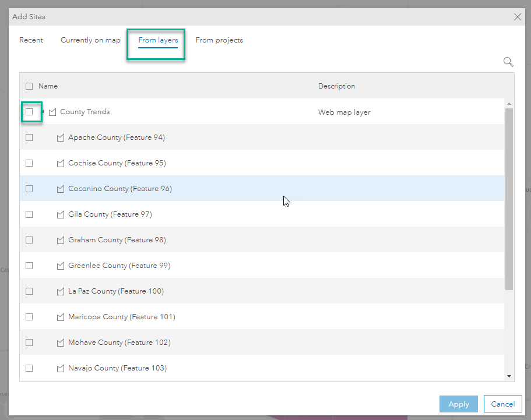Check the Maricopa County (Feature 101) checkbox
Screen dimensions: 531x420
coord(29,317)
